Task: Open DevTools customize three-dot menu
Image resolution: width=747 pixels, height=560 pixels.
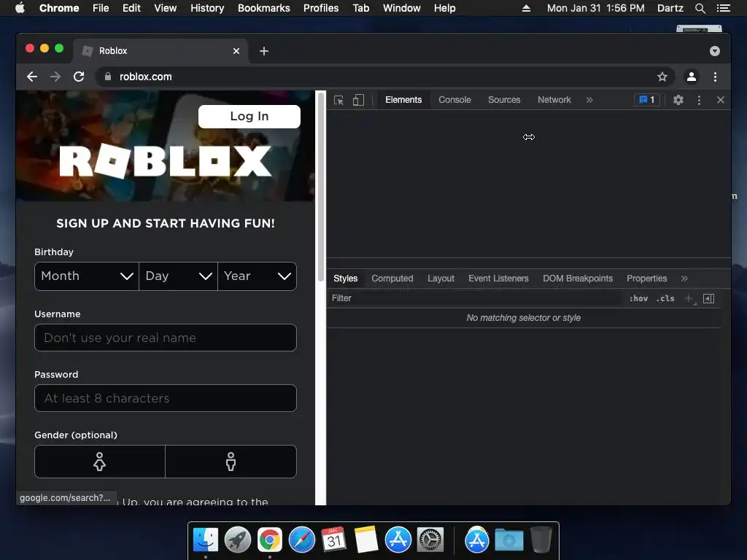Action: tap(699, 100)
